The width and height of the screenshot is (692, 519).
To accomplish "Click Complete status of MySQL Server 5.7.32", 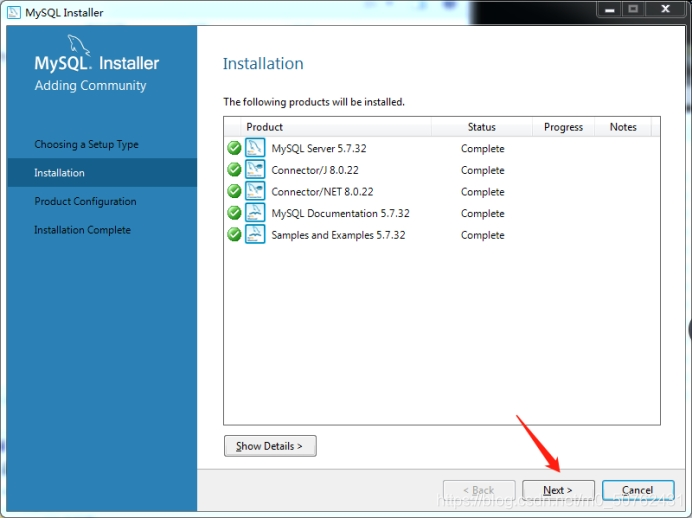I will click(483, 148).
